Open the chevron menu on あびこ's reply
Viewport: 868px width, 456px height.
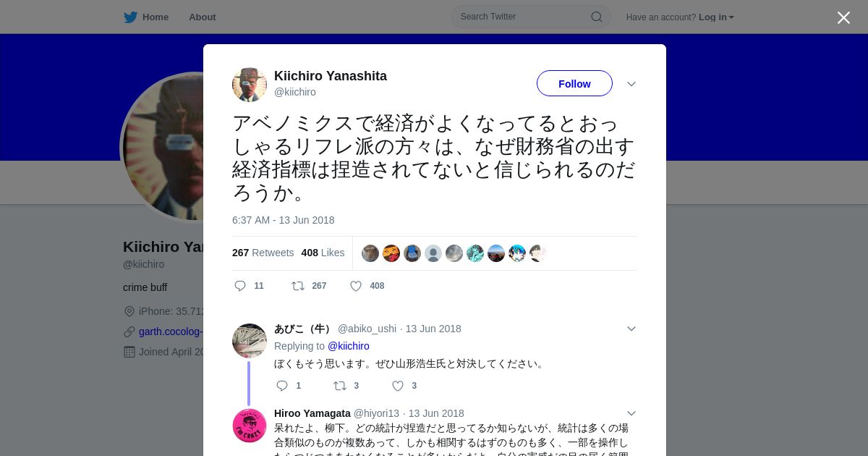pyautogui.click(x=631, y=329)
